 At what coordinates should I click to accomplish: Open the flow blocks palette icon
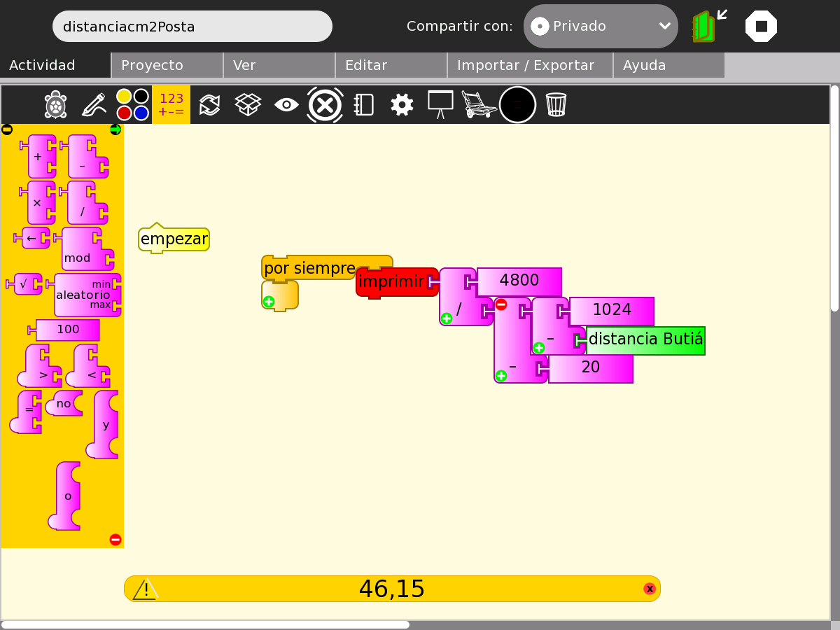click(209, 105)
